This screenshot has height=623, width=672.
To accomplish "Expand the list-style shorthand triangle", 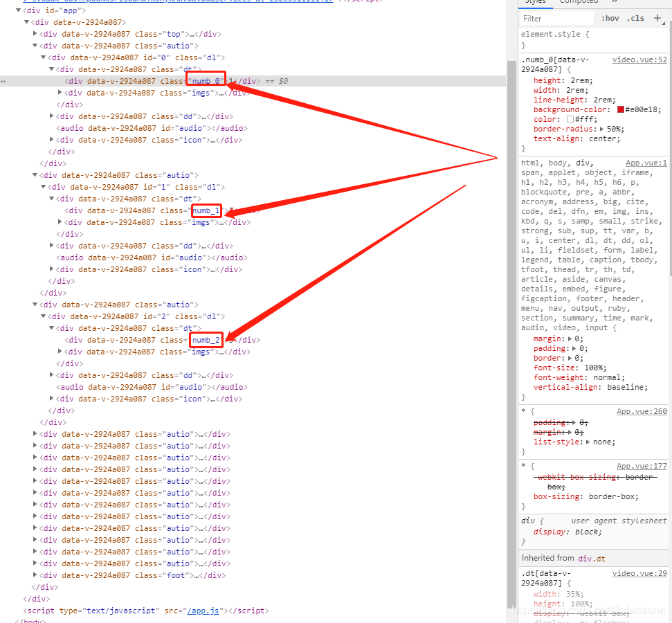I will 588,442.
